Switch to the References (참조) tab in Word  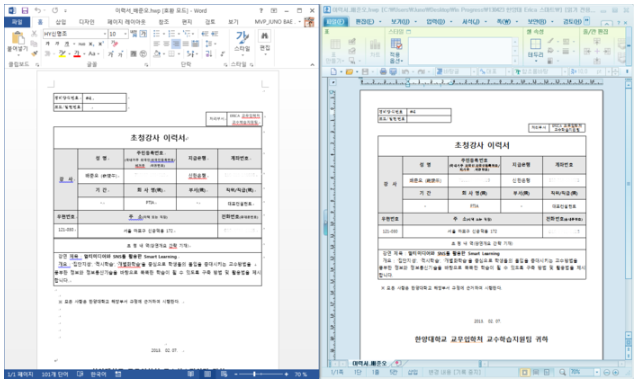(164, 22)
